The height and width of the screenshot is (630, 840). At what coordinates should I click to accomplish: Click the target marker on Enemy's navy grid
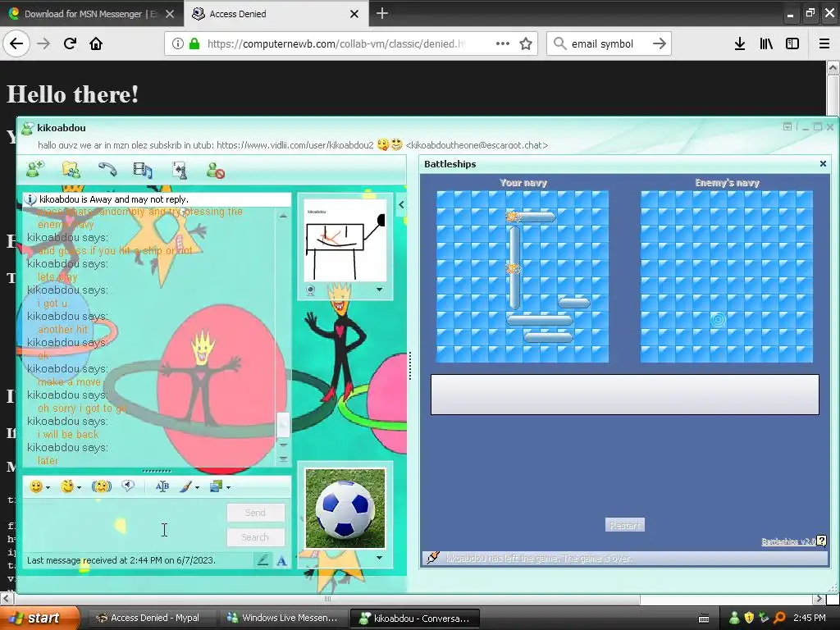718,320
